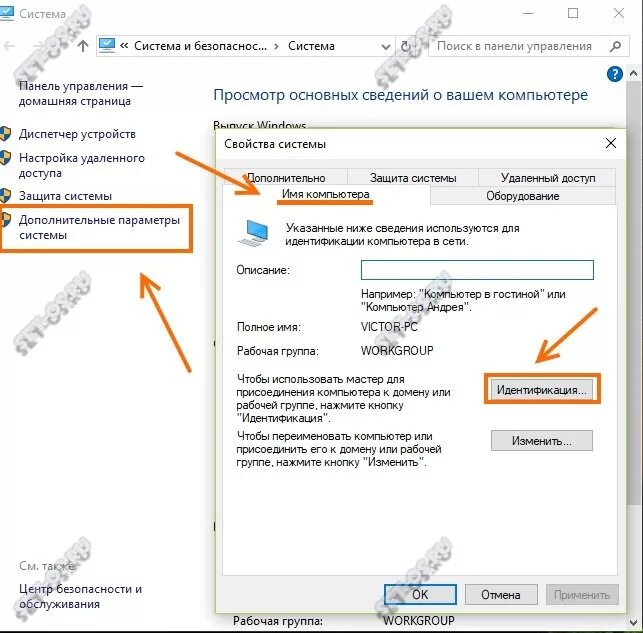Open chevron after Система и безопасность breadcrumb
Image resolution: width=643 pixels, height=633 pixels.
coord(277,46)
